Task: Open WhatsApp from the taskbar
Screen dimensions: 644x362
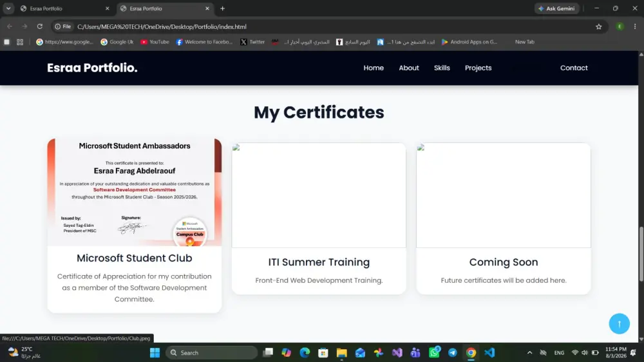Action: coord(434,352)
